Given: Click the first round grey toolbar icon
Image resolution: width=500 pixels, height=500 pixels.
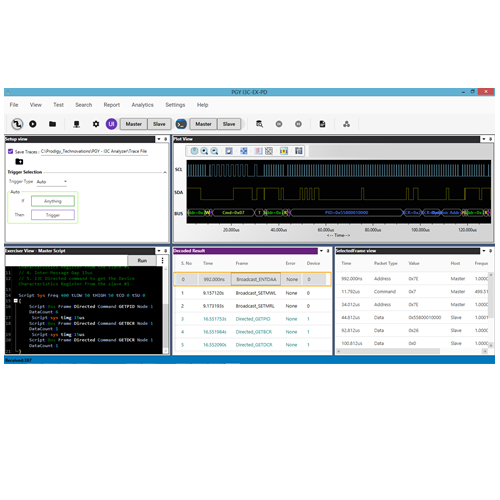Looking at the screenshot, I should pos(279,124).
